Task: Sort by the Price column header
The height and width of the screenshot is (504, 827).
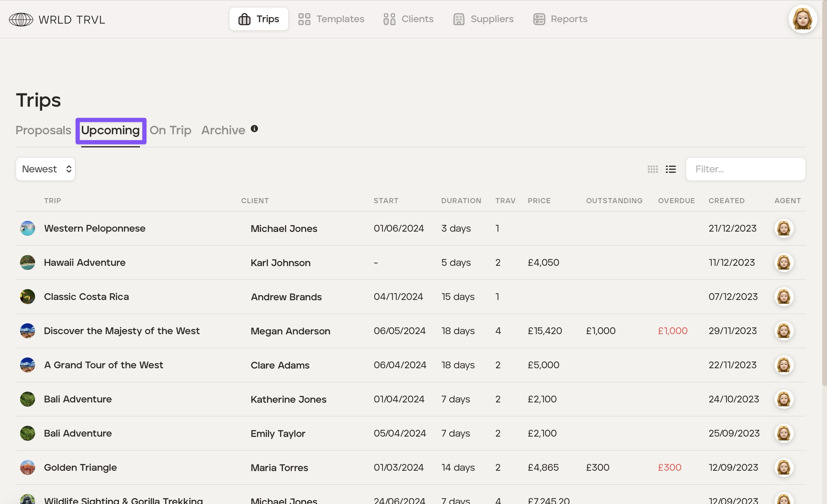Action: (539, 201)
